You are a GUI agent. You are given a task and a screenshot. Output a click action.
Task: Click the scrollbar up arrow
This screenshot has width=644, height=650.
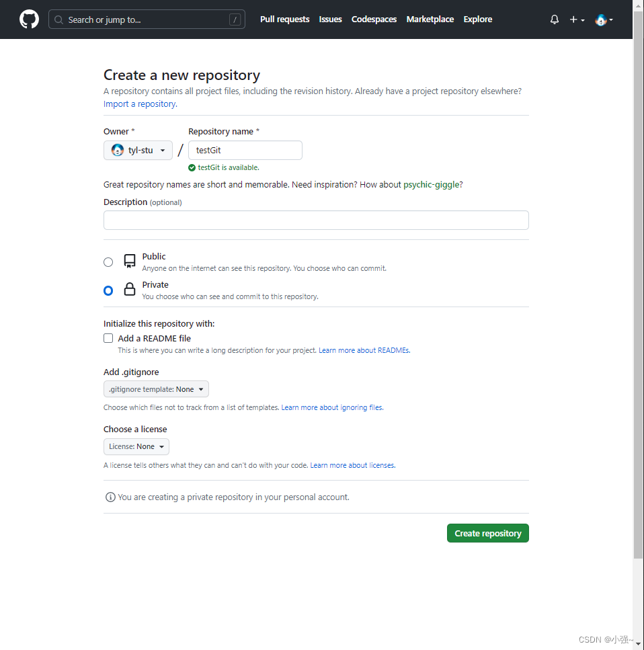[x=638, y=5]
